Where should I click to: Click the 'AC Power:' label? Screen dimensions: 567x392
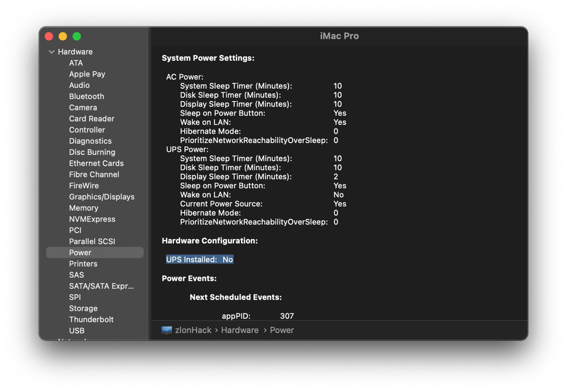pyautogui.click(x=185, y=77)
